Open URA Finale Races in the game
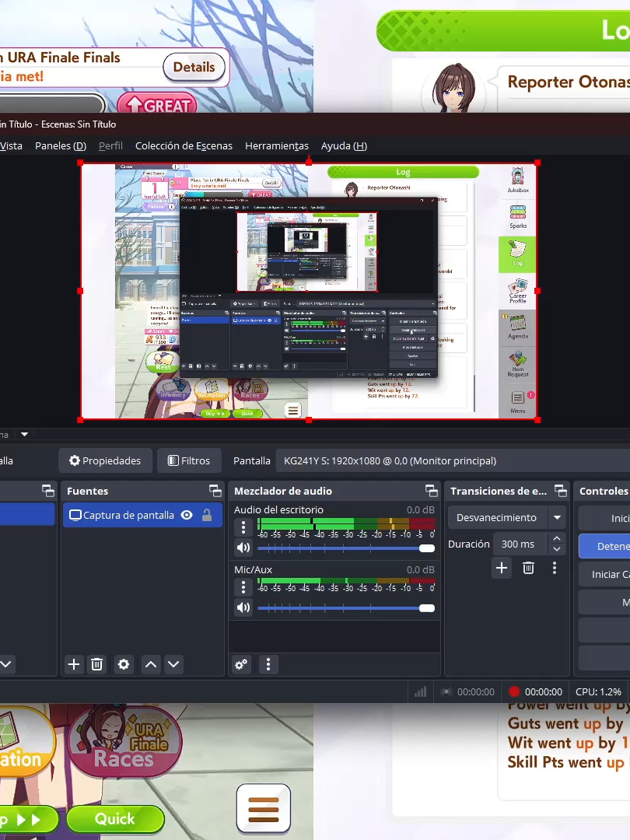The height and width of the screenshot is (840, 630). [x=124, y=741]
